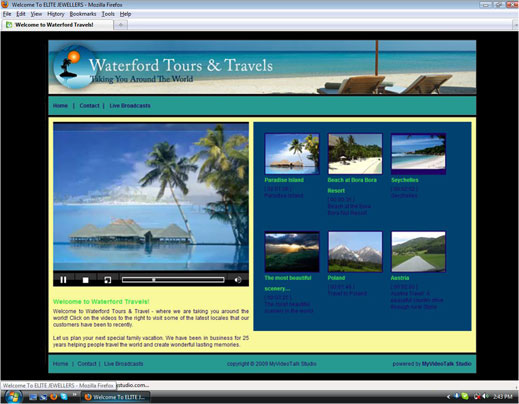Open the Austria video thumbnail
Viewport: 519px width, 404px height.
click(418, 252)
